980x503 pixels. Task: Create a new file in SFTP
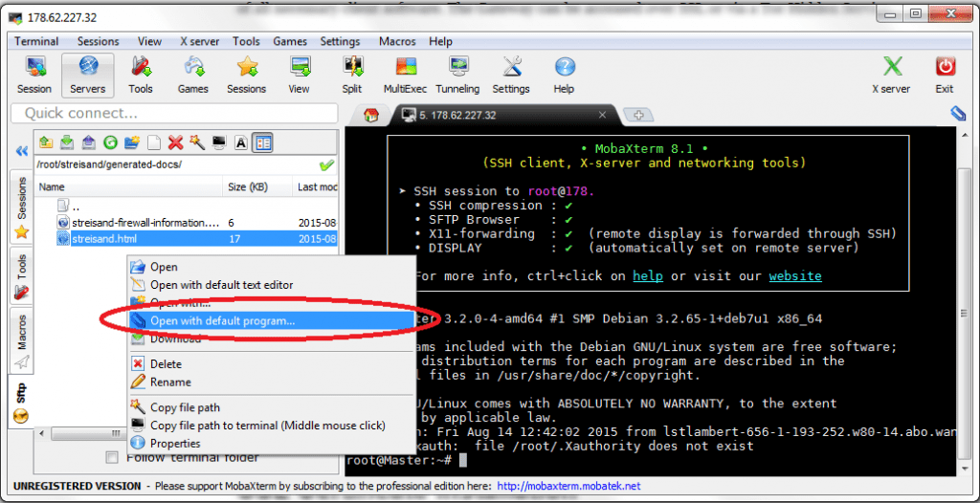(x=154, y=143)
